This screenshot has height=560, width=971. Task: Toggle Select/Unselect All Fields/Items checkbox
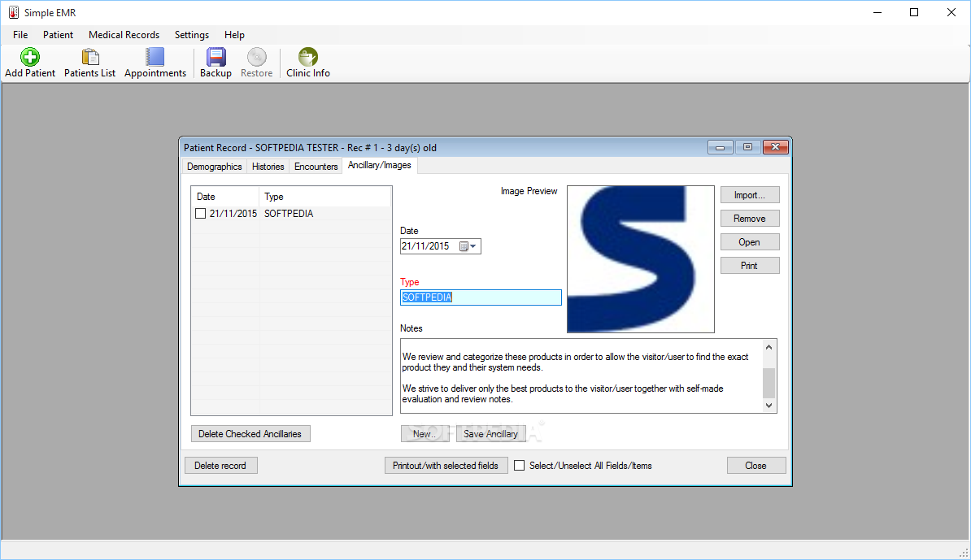click(520, 466)
